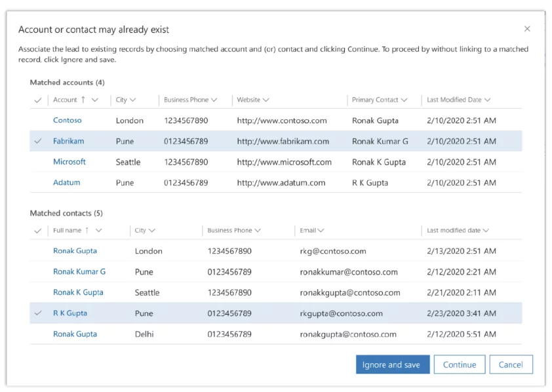
Task: Click 2/23/2020 3:41 AM date cell
Action: 462,313
